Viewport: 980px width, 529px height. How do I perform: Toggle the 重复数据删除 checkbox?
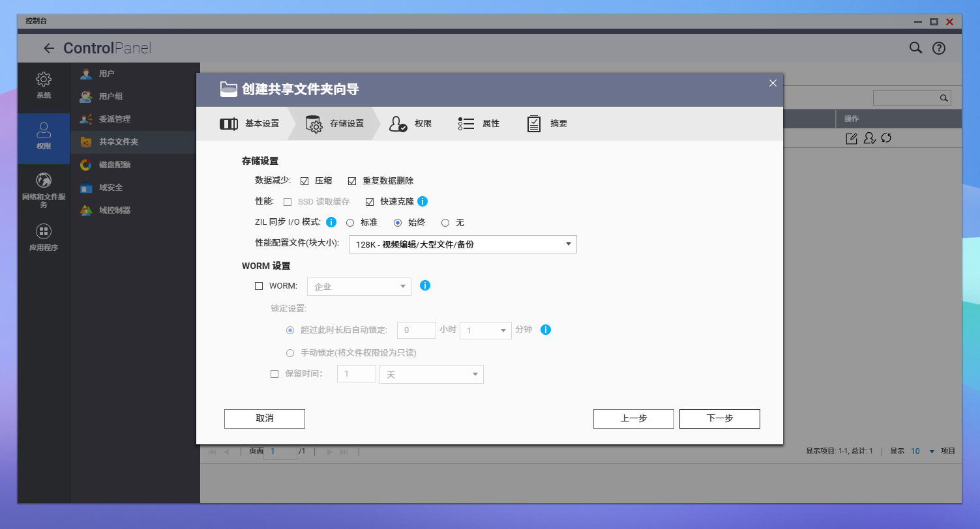pyautogui.click(x=352, y=180)
